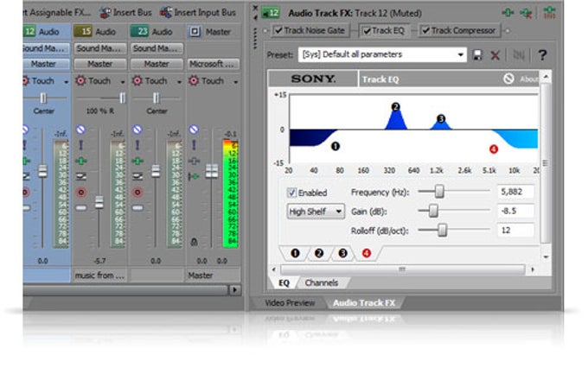Save the current preset with floppy icon
588x380 pixels.
coord(477,55)
